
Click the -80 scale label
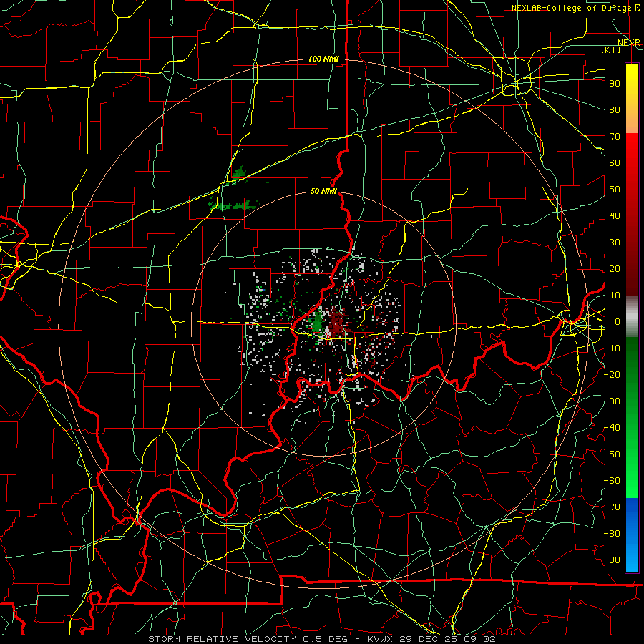[612, 534]
